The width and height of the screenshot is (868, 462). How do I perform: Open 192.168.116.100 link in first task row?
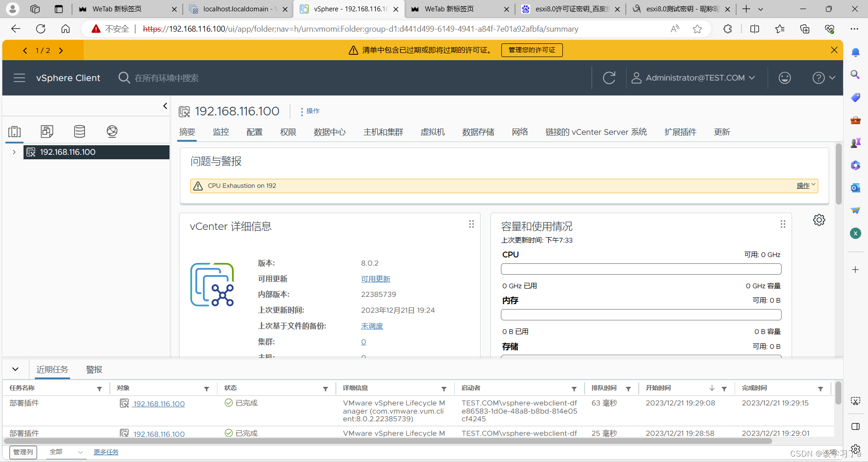[159, 404]
